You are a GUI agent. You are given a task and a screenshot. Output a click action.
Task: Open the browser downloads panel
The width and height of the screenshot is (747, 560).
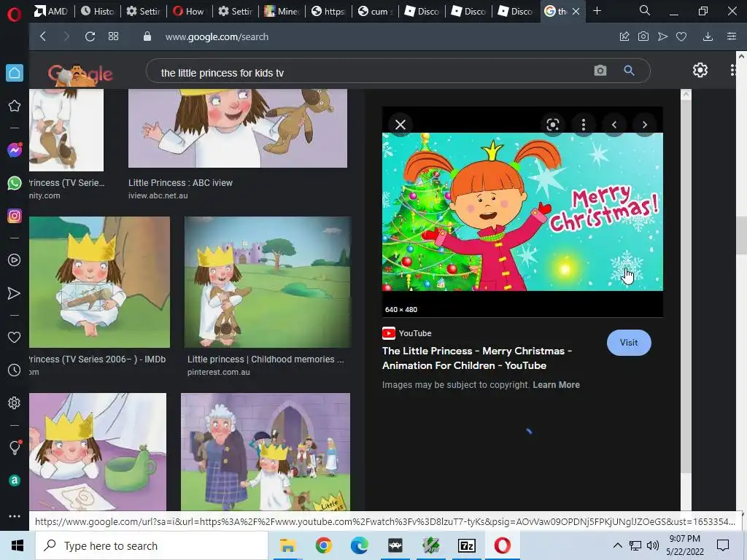click(708, 36)
